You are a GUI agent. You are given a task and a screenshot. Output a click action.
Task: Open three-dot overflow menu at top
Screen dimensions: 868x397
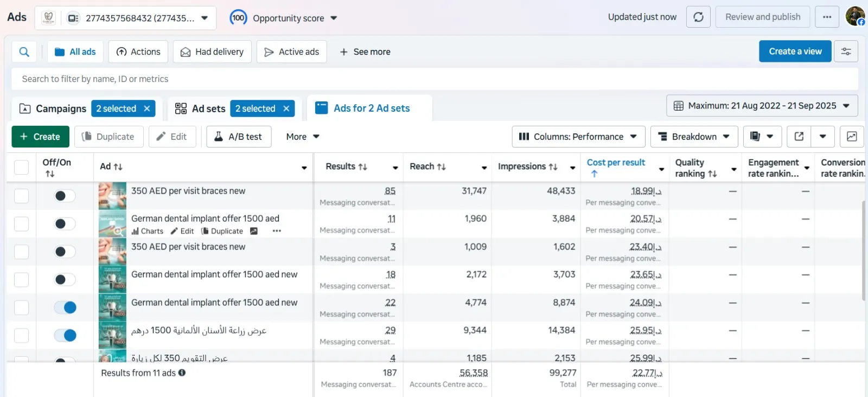pyautogui.click(x=827, y=17)
